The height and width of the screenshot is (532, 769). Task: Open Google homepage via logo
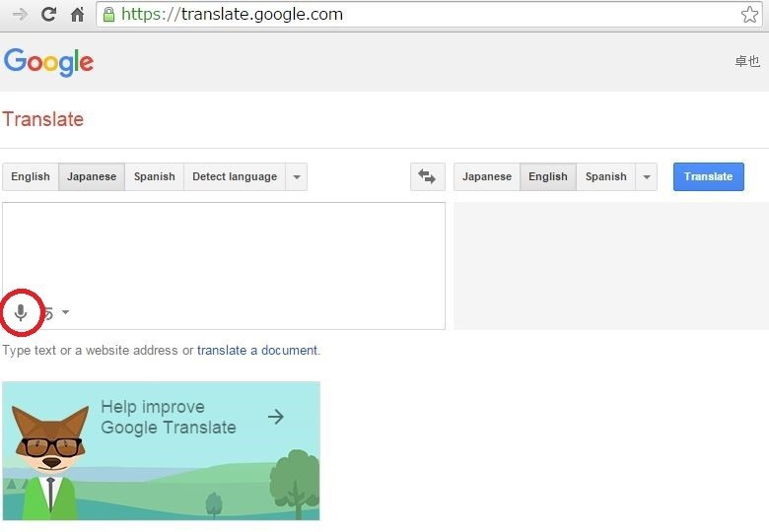pyautogui.click(x=48, y=62)
